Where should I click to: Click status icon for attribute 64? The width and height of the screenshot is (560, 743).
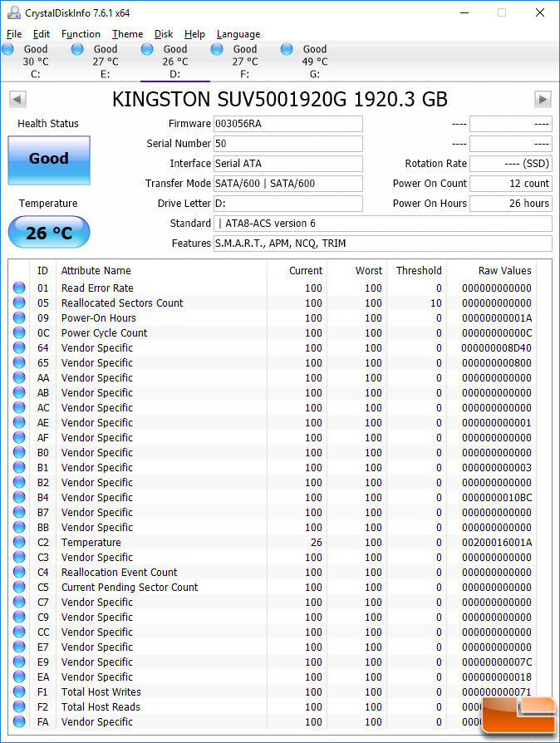click(19, 347)
